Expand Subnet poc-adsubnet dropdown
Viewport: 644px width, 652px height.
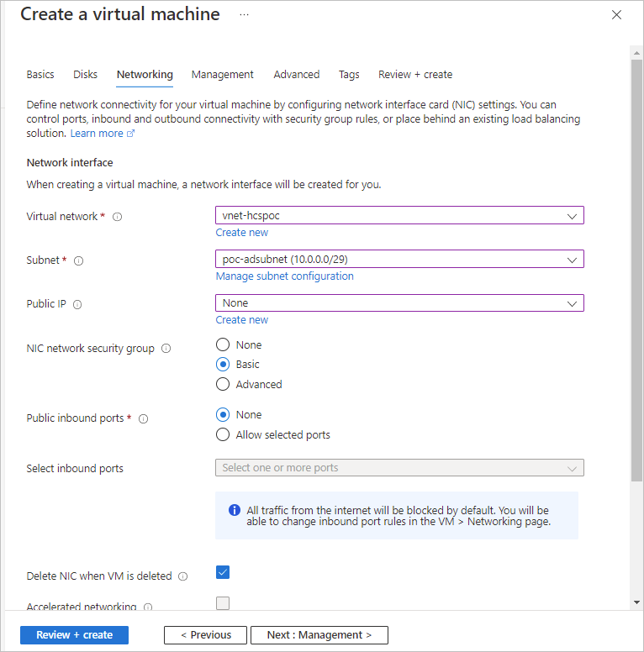(399, 259)
